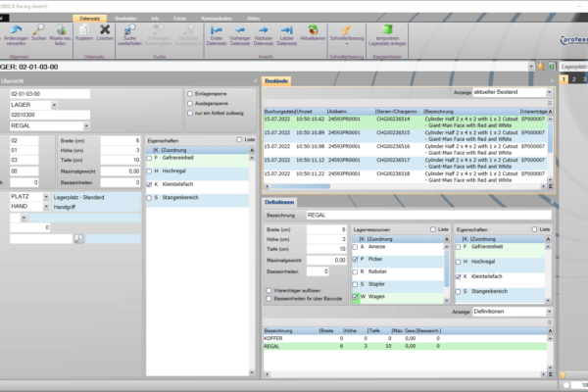Select the Bestände tab
588x392 pixels.
point(276,81)
